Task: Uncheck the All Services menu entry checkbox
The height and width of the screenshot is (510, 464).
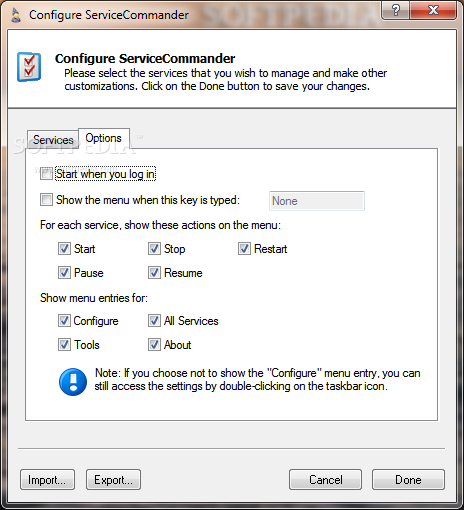Action: [154, 321]
